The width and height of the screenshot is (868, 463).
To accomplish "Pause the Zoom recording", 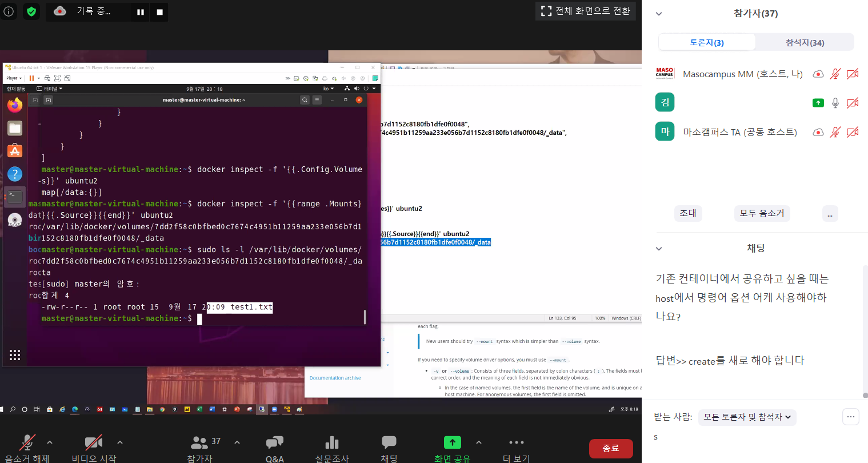I will [140, 12].
